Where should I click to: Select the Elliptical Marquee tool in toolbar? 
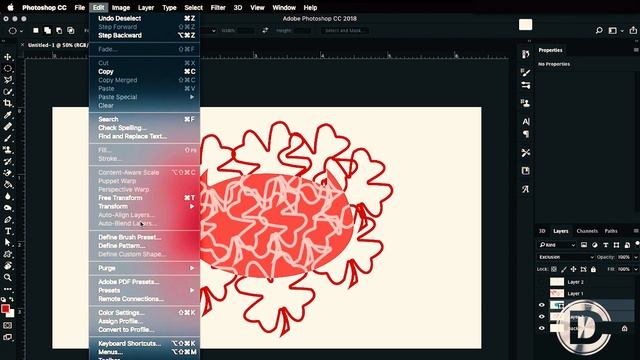[x=8, y=69]
